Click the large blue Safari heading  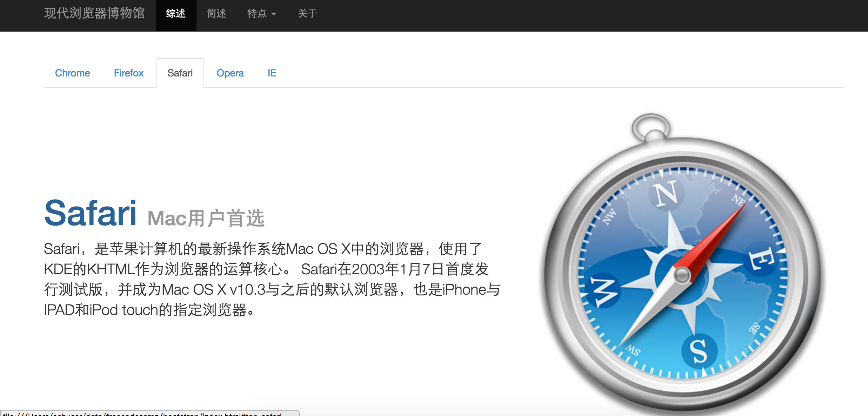coord(91,213)
